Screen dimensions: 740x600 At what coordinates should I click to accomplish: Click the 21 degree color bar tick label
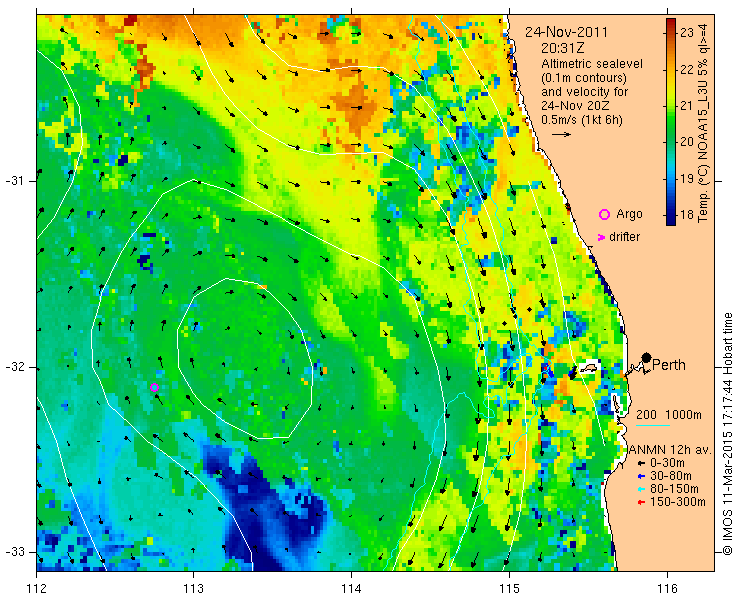coord(687,106)
